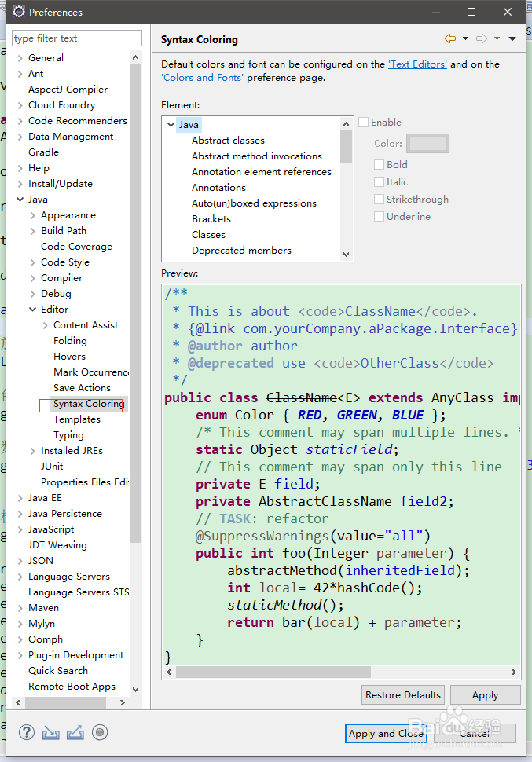Image resolution: width=532 pixels, height=762 pixels.
Task: Expand the Installed JREs node
Action: click(32, 451)
